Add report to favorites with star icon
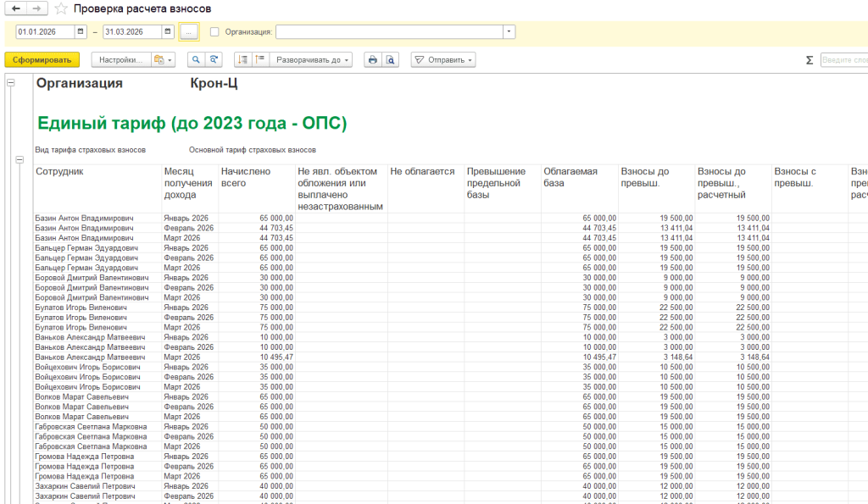This screenshot has width=868, height=504. pyautogui.click(x=61, y=8)
